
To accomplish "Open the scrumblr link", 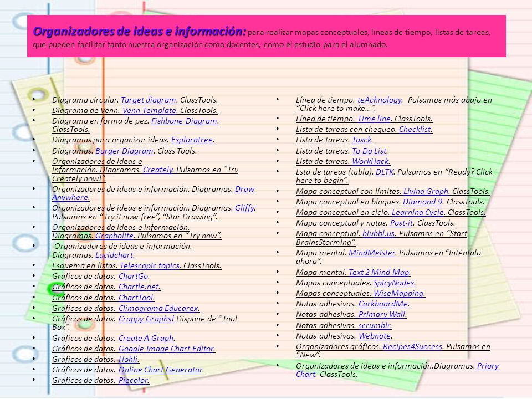I will click(375, 325).
